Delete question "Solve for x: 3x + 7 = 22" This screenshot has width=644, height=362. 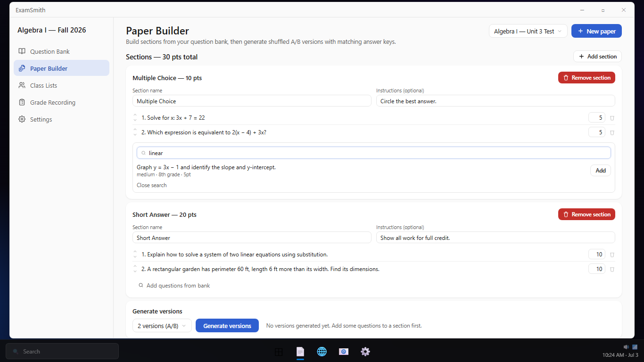(x=612, y=118)
